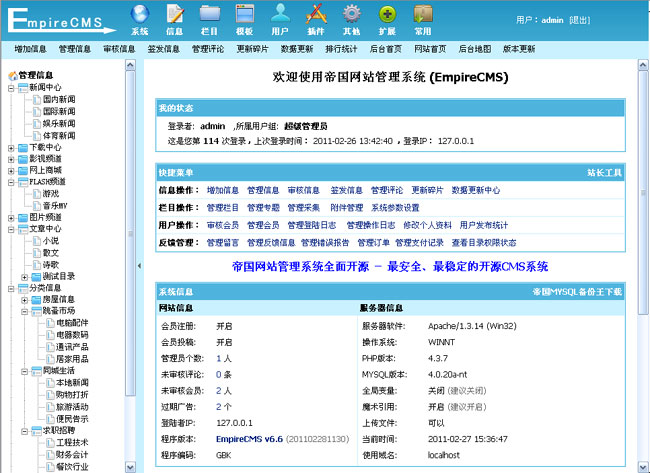Expand the 下载中心 tree node
This screenshot has height=473, width=650.
click(x=11, y=147)
